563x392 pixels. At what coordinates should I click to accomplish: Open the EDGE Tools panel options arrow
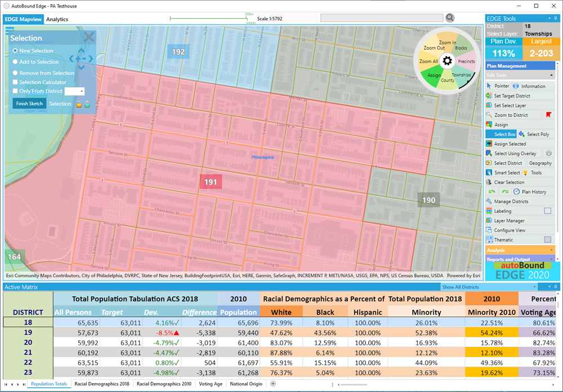click(549, 19)
